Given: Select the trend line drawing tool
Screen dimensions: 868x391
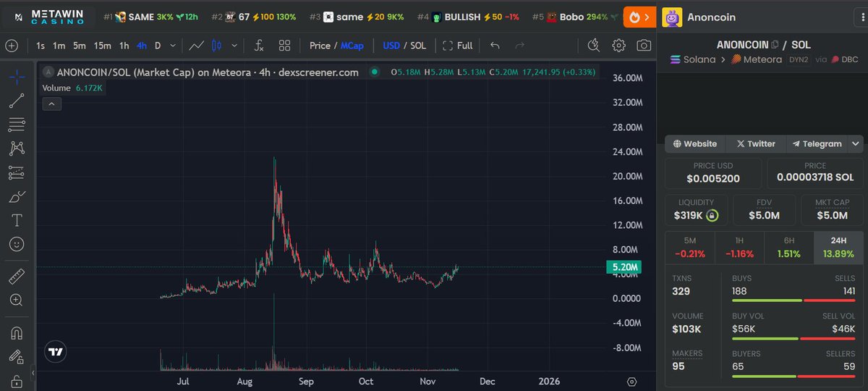Looking at the screenshot, I should [17, 101].
